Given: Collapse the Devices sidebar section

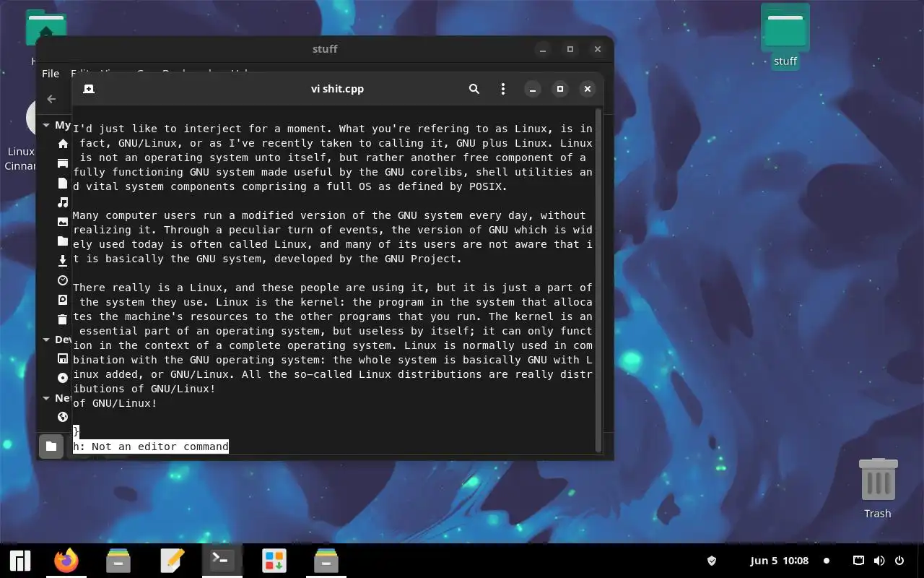Looking at the screenshot, I should [46, 340].
